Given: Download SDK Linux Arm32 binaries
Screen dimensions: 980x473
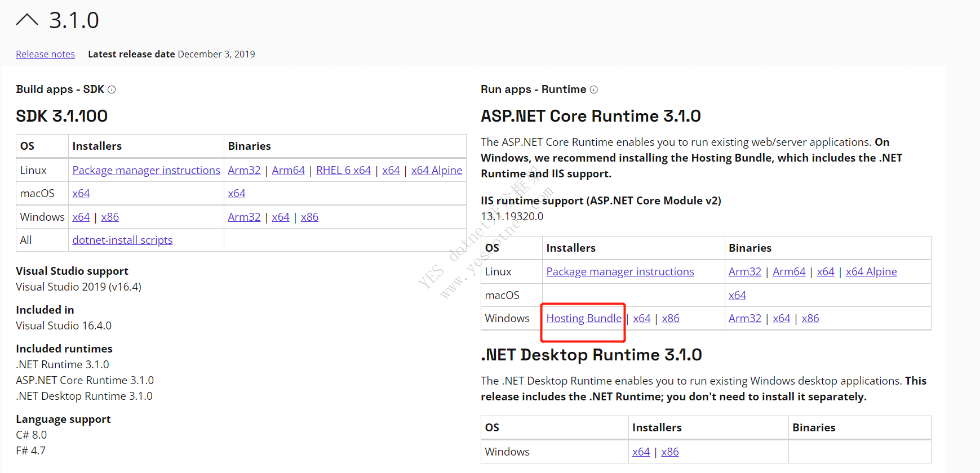Looking at the screenshot, I should (x=244, y=170).
